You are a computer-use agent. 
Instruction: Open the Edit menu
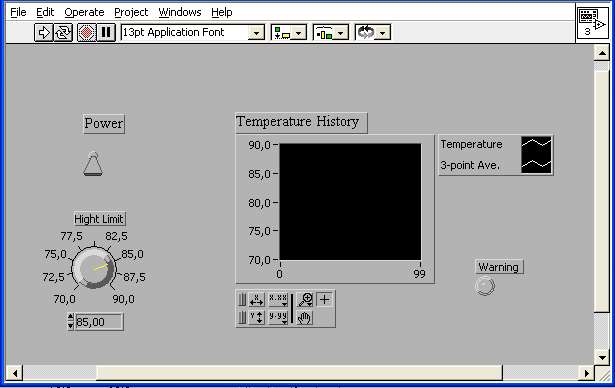(x=45, y=13)
